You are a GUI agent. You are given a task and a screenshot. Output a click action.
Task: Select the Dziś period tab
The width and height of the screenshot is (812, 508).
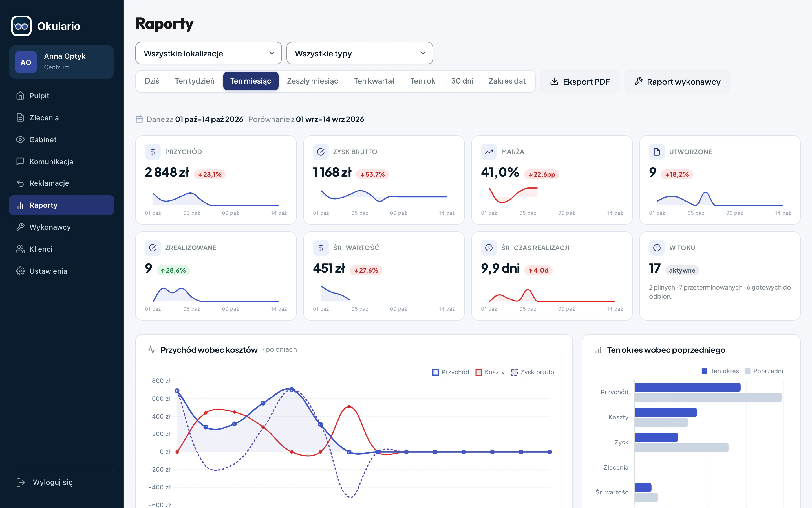[x=152, y=81]
